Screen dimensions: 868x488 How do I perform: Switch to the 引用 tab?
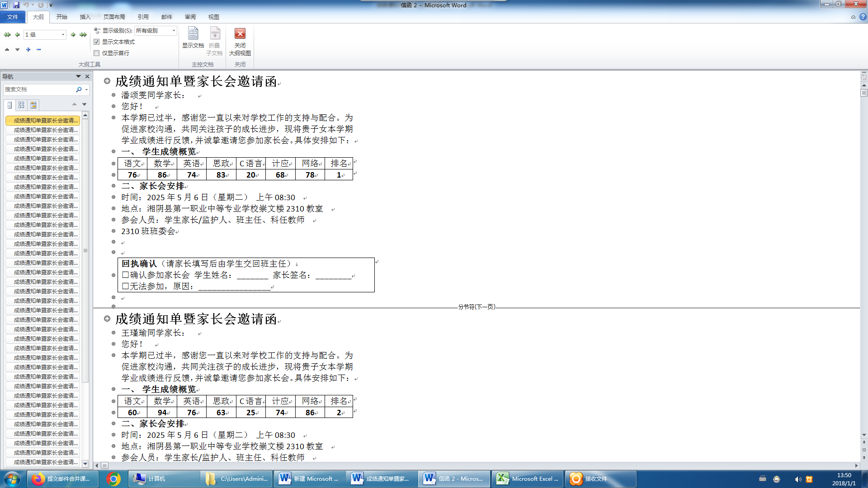pos(143,17)
